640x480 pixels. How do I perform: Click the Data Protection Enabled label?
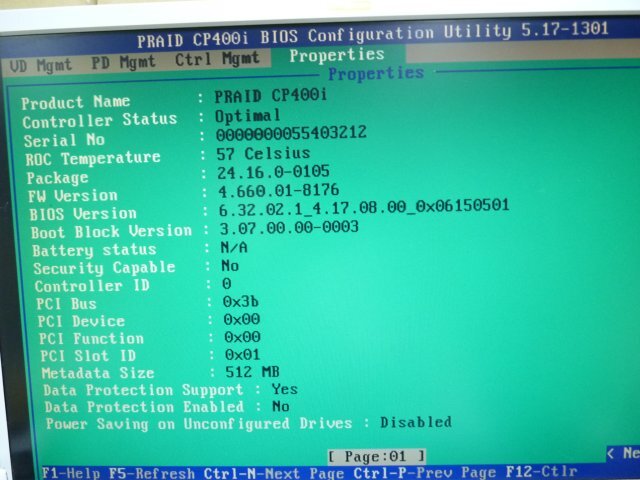pos(144,407)
